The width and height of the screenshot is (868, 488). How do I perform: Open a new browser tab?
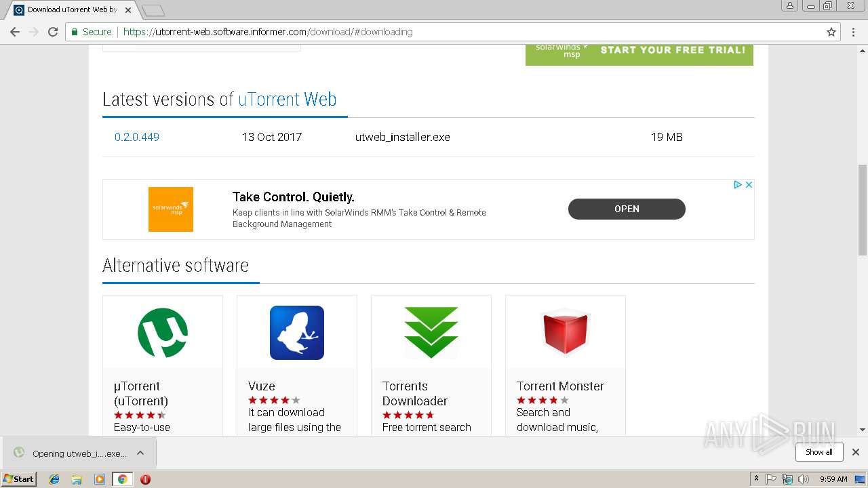153,10
